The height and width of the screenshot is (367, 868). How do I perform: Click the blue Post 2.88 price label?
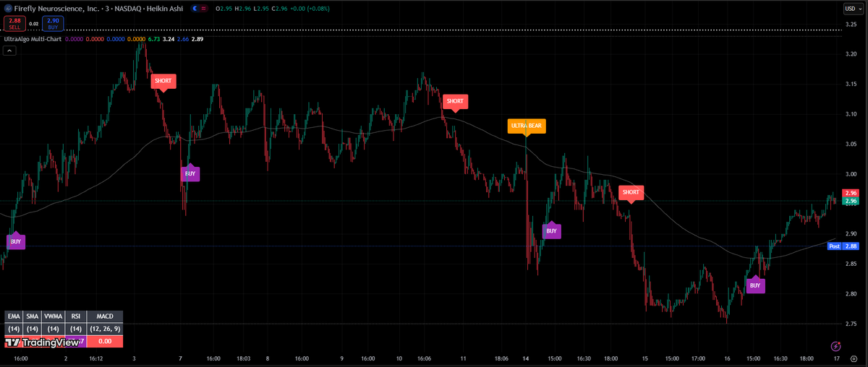tap(843, 246)
